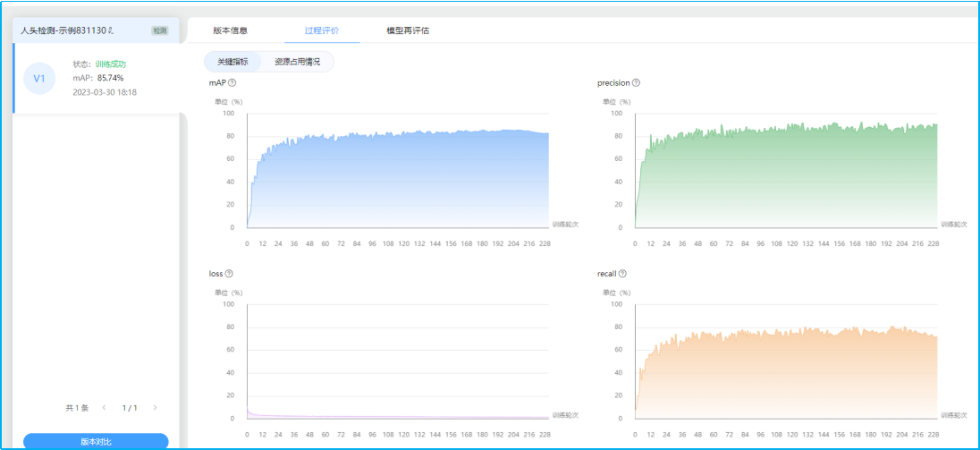Go to previous page arrow in pagination
The image size is (980, 450).
pos(105,408)
